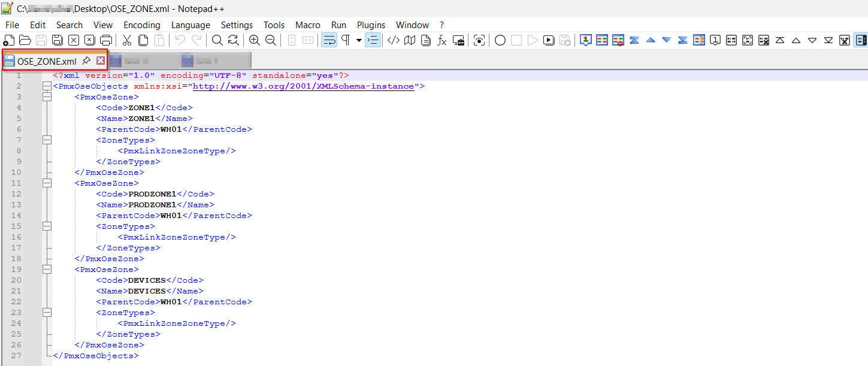Toggle the Show Indent Guide button

click(373, 40)
